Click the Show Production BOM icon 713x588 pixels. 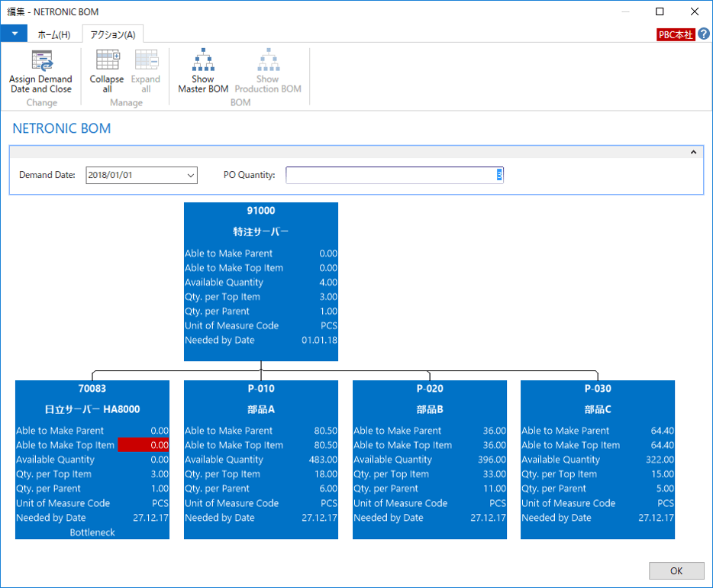[x=267, y=62]
